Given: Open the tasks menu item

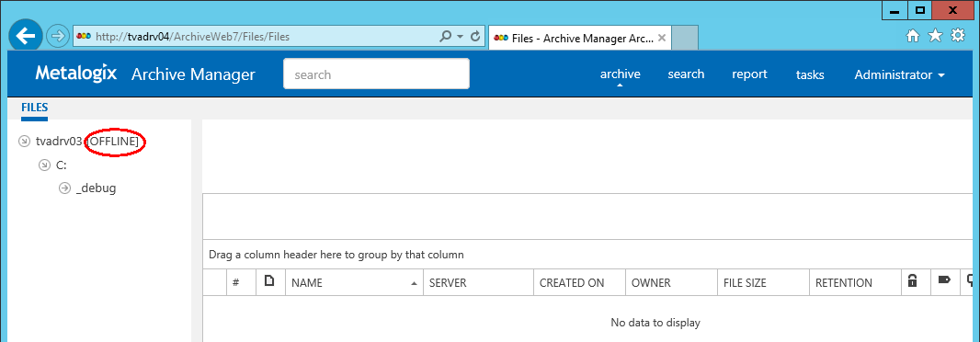Looking at the screenshot, I should (x=810, y=74).
